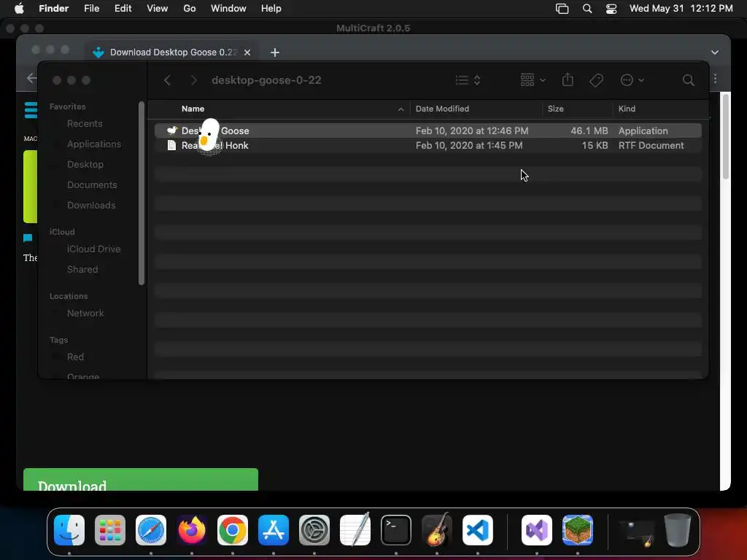Open the group-by grid dropdown
Screen dimensions: 747x560
[533, 80]
